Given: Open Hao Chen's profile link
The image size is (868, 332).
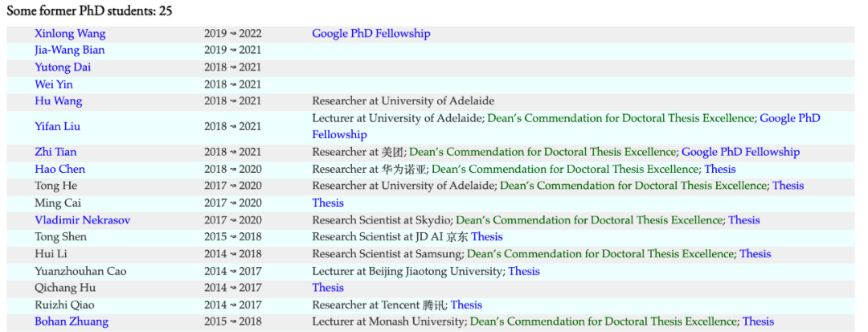Looking at the screenshot, I should point(59,169).
